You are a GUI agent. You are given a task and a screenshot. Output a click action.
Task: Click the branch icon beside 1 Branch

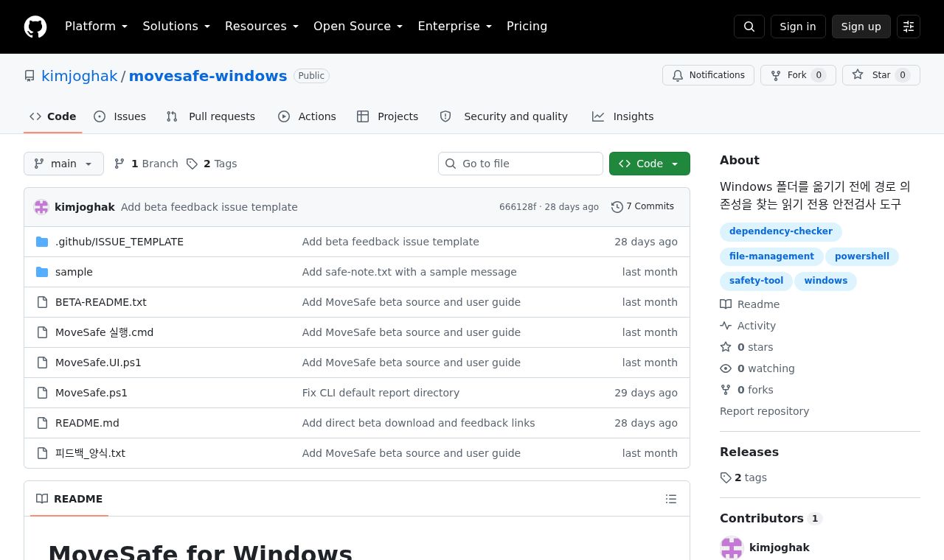point(119,164)
